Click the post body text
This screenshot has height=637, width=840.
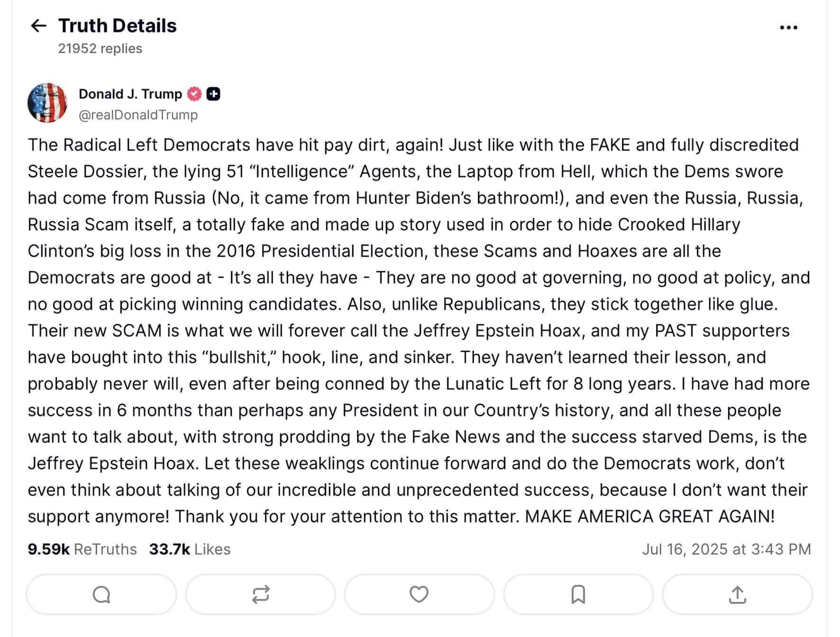point(419,330)
